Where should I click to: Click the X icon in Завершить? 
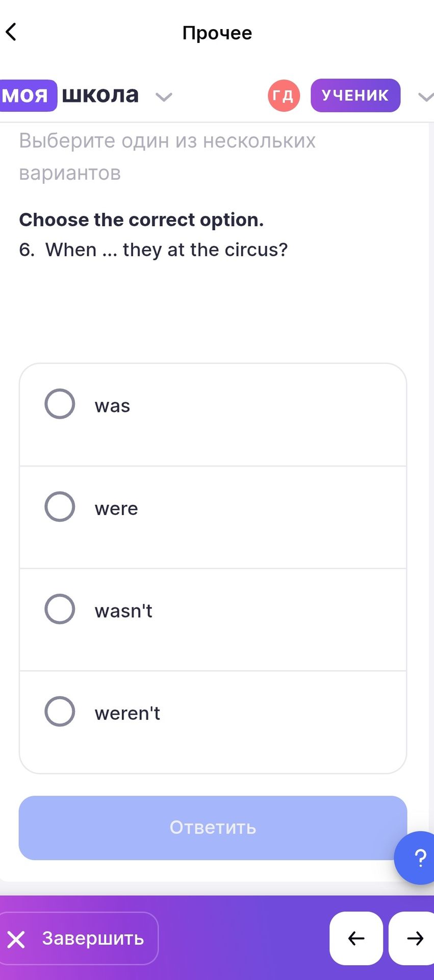pyautogui.click(x=16, y=939)
